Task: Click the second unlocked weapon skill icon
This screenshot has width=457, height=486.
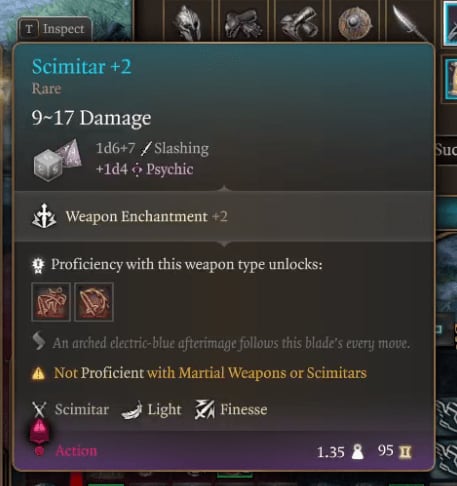Action: click(x=94, y=302)
